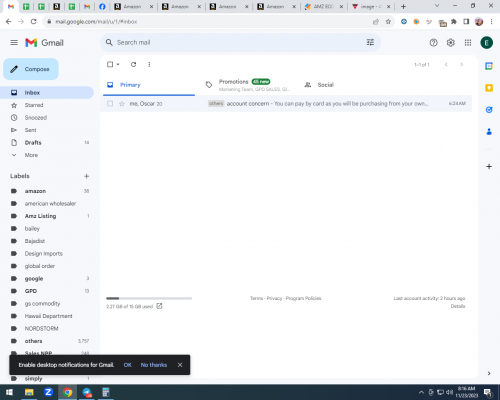The height and width of the screenshot is (400, 500).
Task: Show hidden system tray icons
Action: (x=421, y=392)
